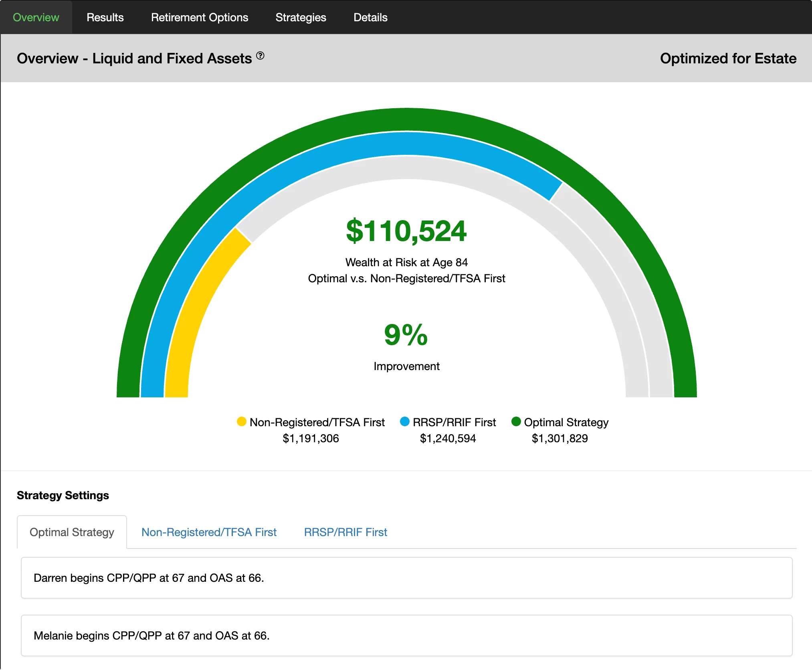Open the Overview navigation tab

pos(36,17)
